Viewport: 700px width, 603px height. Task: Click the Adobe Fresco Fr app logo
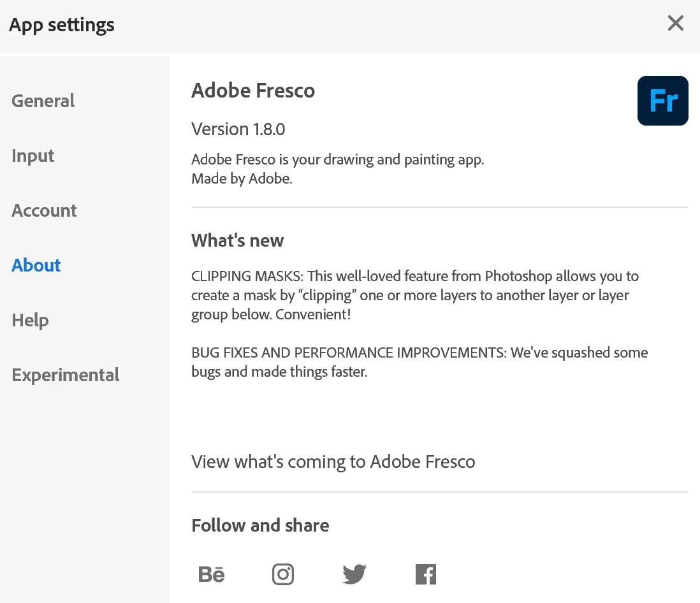(x=662, y=101)
